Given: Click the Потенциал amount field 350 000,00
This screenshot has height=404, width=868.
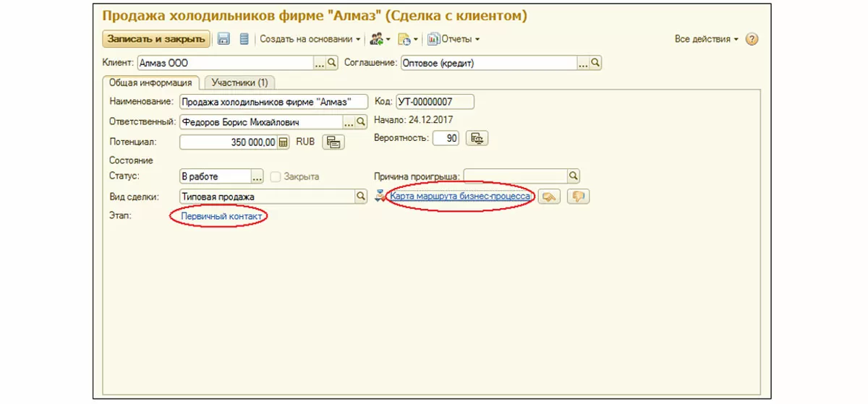Looking at the screenshot, I should coord(229,142).
